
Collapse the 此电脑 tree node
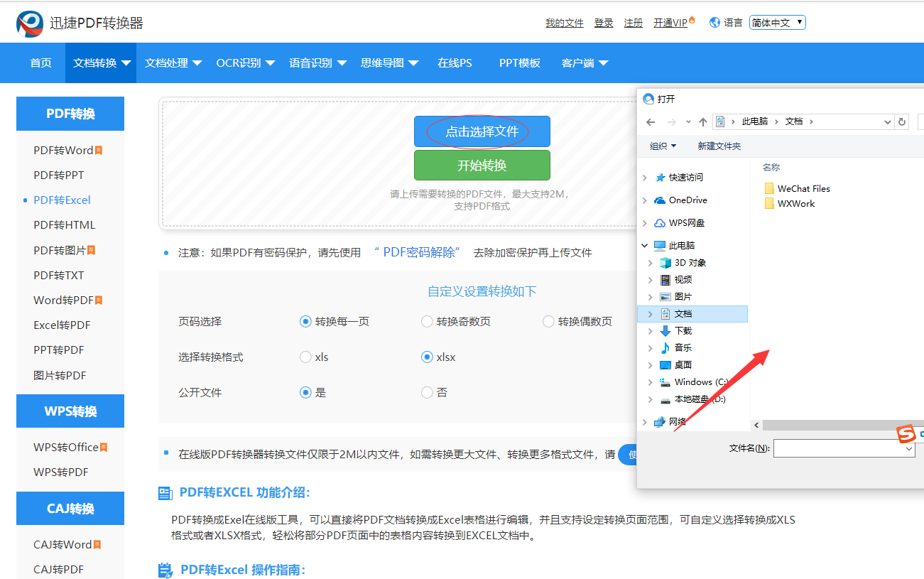click(645, 246)
